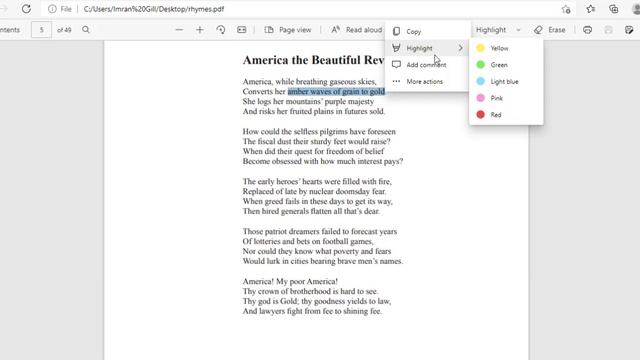Image resolution: width=640 pixels, height=360 pixels.
Task: Click the Highlight toolbar button
Action: coord(491,30)
